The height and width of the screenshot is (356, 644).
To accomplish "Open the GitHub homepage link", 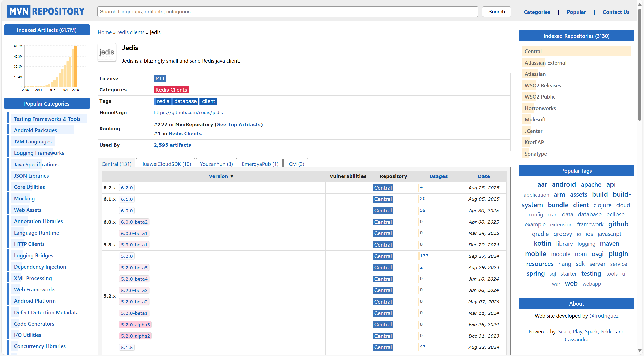I will point(188,113).
